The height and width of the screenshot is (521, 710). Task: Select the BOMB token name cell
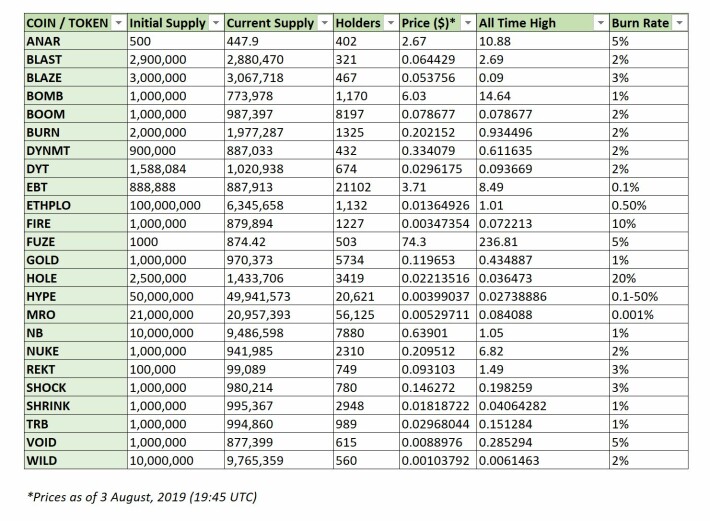[x=76, y=96]
